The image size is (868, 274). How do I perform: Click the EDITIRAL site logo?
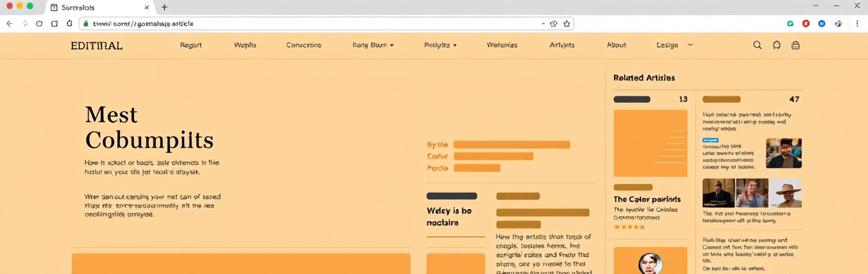[x=96, y=45]
